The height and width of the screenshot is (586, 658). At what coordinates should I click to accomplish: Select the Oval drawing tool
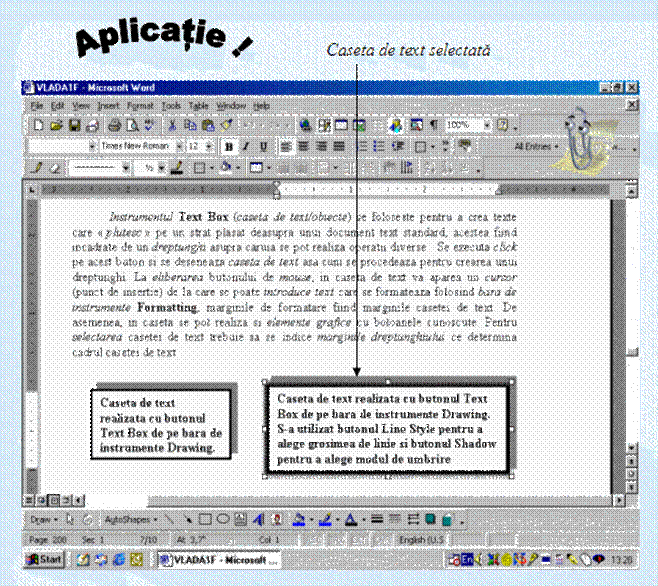pos(223,520)
